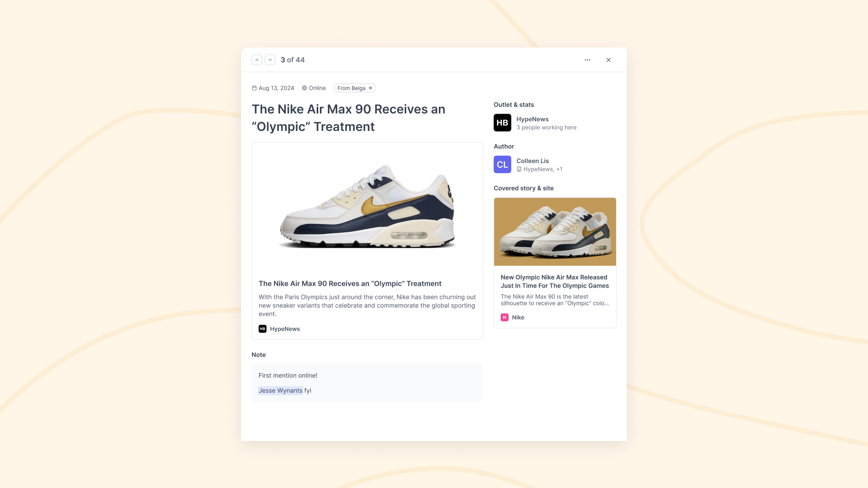Close the article detail panel
Image resolution: width=868 pixels, height=488 pixels.
tap(609, 59)
